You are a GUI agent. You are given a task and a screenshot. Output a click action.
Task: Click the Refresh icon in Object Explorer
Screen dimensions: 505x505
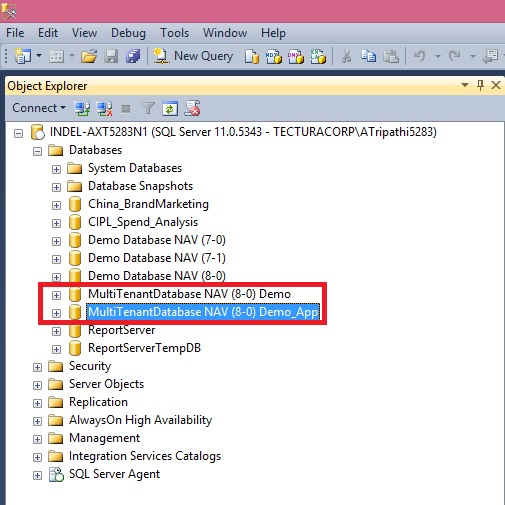[170, 109]
